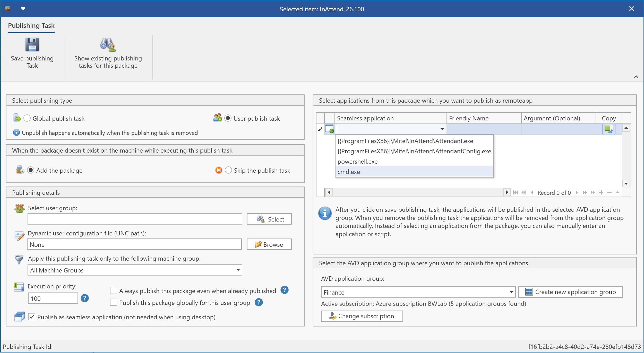Screen dimensions: 644x353
Task: Click the Copy application icon in grid row
Action: tap(608, 129)
